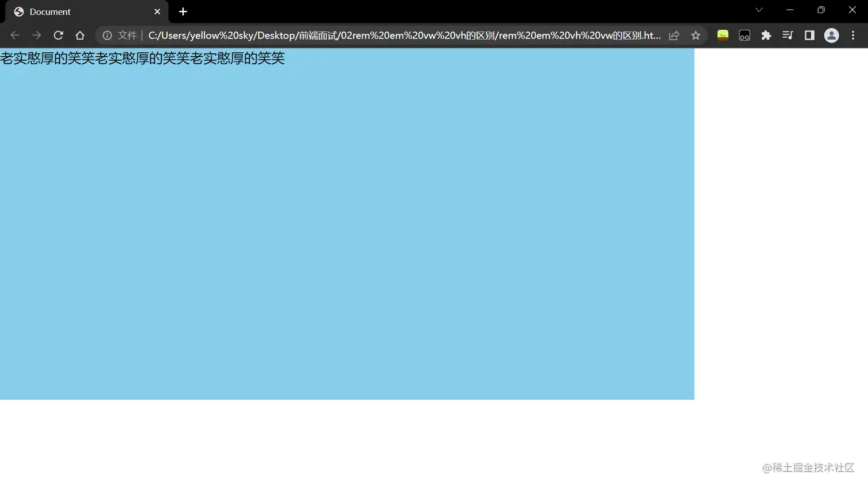Open the Extensions puzzle piece menu

click(766, 36)
